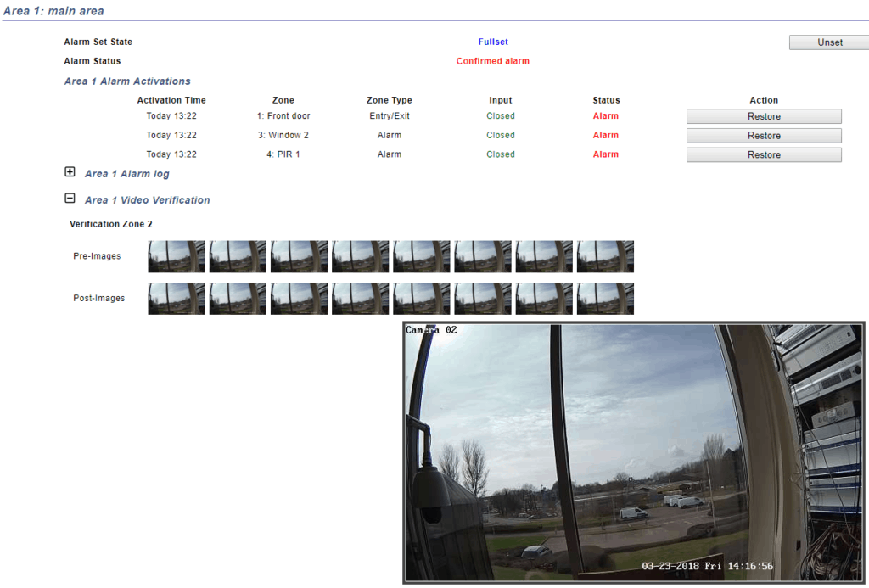The height and width of the screenshot is (588, 869).
Task: Restore the Front door zone alarm
Action: (763, 115)
